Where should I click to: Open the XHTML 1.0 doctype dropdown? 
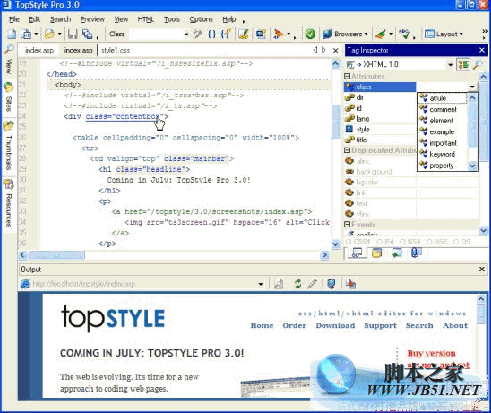450,65
